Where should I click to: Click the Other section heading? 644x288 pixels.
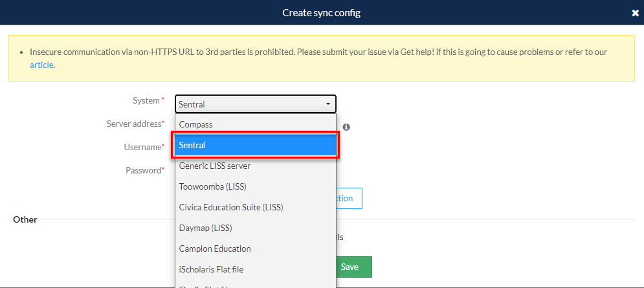click(25, 219)
